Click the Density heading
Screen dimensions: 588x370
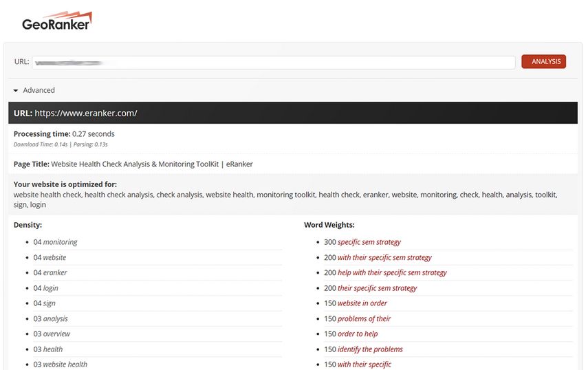click(28, 225)
